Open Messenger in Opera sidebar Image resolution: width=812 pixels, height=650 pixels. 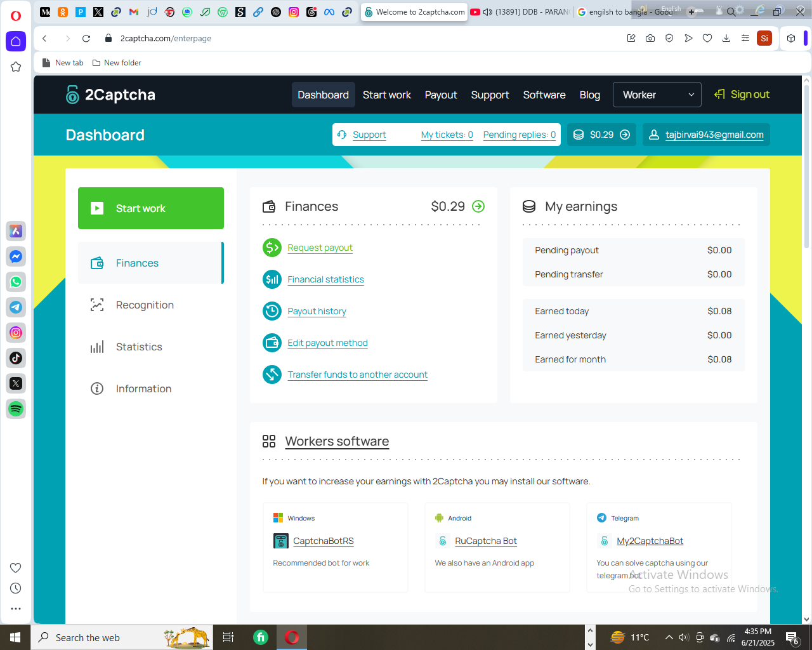(16, 256)
